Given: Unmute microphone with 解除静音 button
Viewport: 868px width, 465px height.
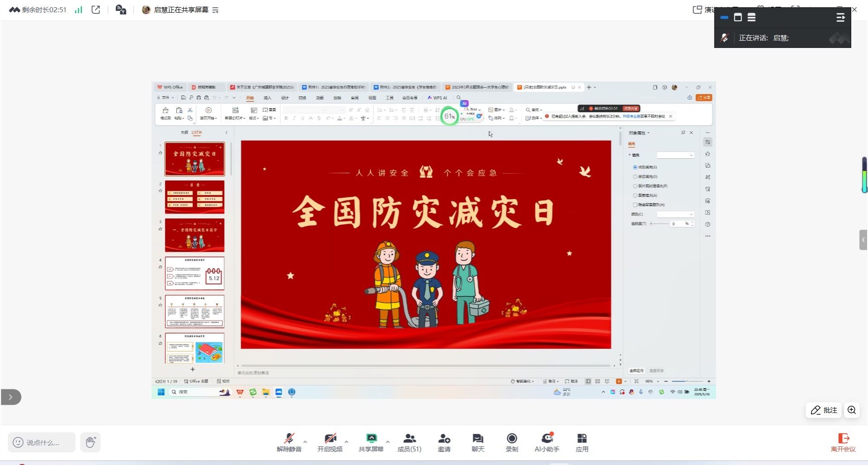Looking at the screenshot, I should click(289, 442).
